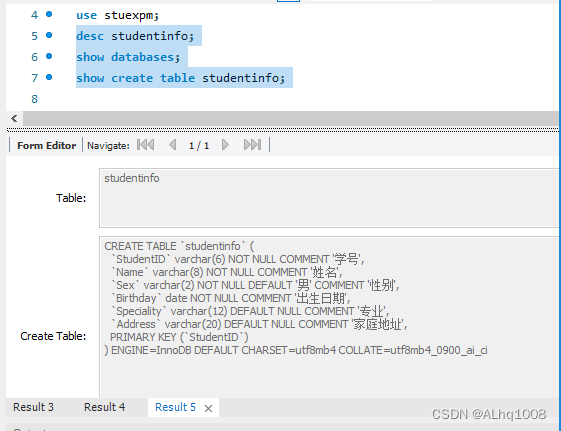
Task: Click the `Speciality` varchar(12) definition line
Action: click(250, 311)
